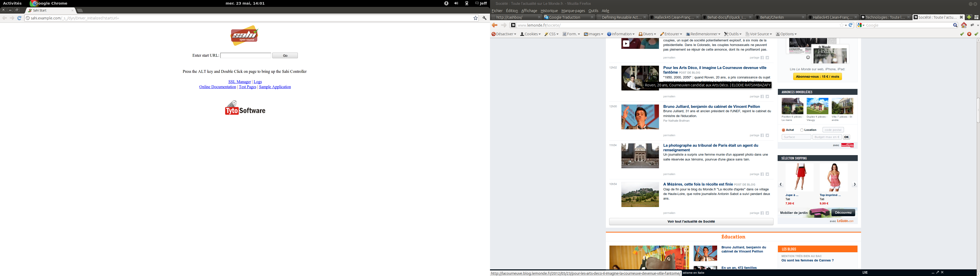Open Bruno Julliard article thumbnail image
This screenshot has height=276, width=980.
(640, 117)
